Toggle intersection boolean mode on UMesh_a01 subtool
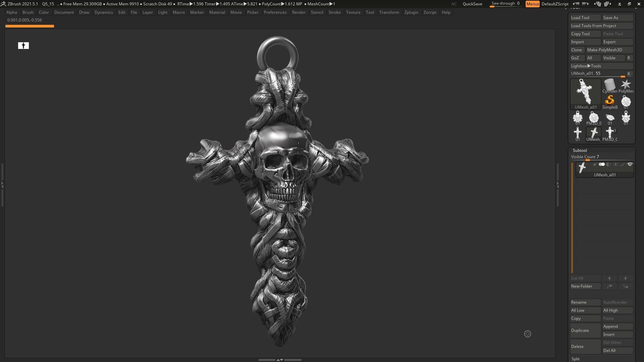644x362 pixels. pos(616,165)
